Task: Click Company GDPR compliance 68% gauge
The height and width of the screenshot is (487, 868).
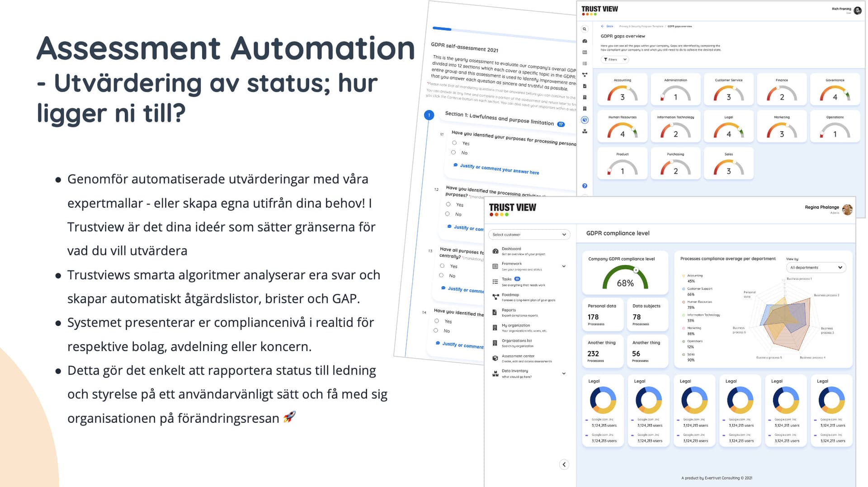Action: coord(625,278)
